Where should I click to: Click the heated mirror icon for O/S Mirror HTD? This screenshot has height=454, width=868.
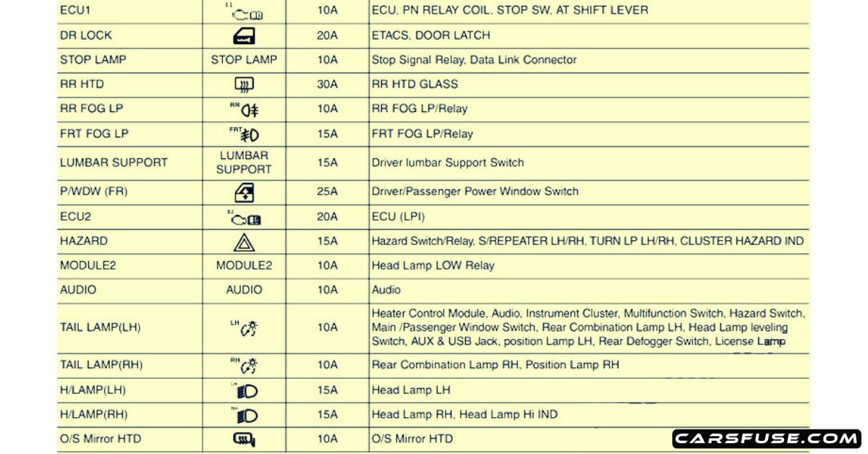(x=244, y=438)
